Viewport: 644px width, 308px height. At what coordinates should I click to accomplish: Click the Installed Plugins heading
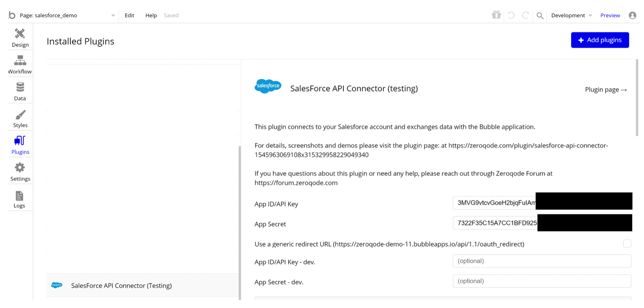pyautogui.click(x=80, y=41)
